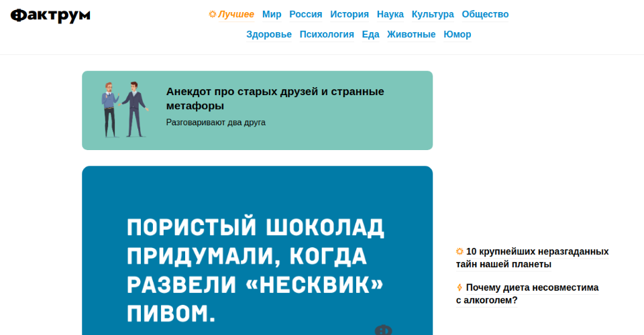Go to the Мир section

click(x=272, y=14)
